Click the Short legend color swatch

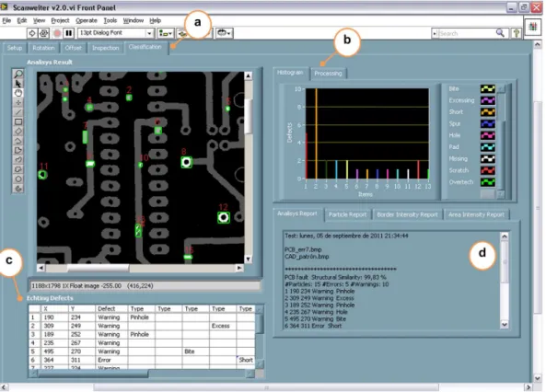(x=487, y=112)
